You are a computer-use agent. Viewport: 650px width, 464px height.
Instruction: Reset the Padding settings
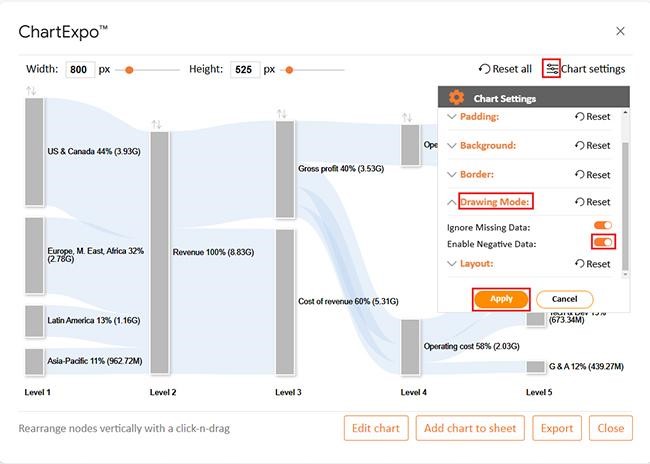pyautogui.click(x=592, y=117)
